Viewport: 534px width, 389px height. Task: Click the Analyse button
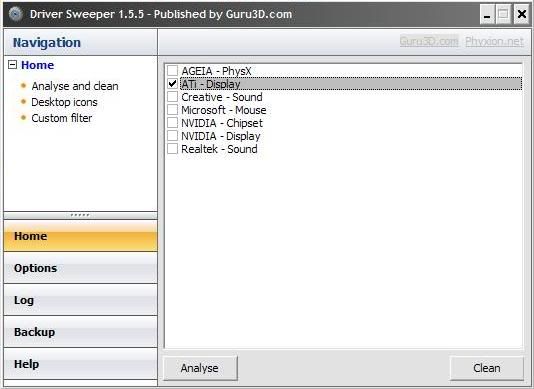tap(200, 368)
